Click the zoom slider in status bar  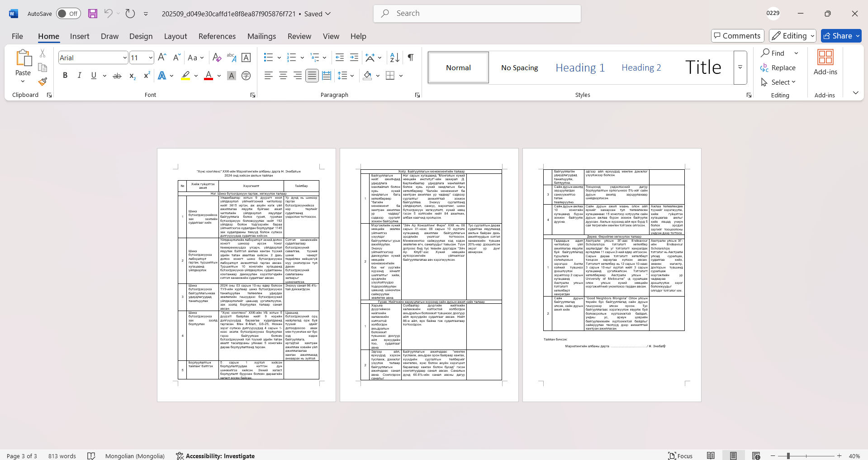(788, 456)
